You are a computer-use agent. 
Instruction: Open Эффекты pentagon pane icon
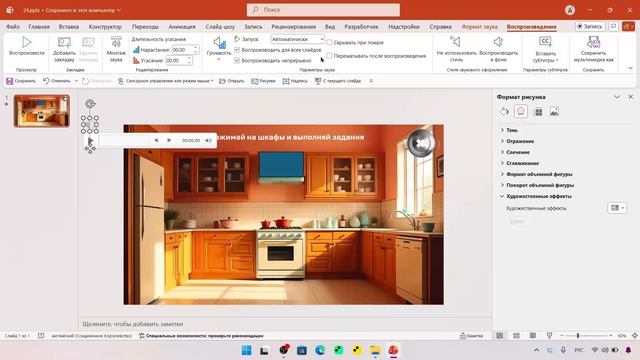[x=521, y=111]
